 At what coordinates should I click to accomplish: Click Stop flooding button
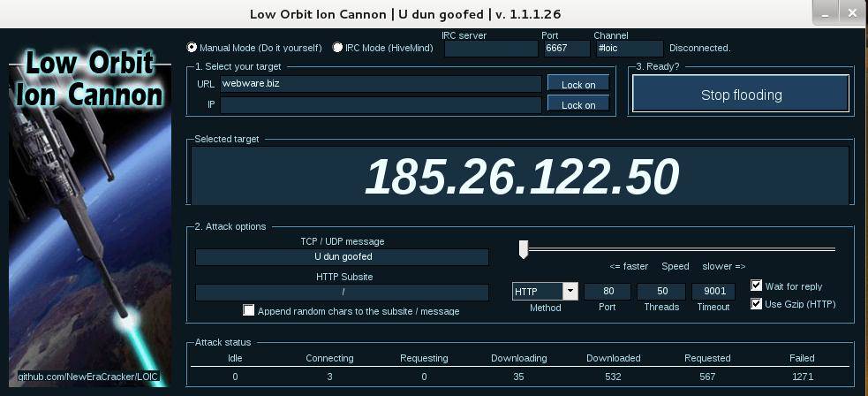click(741, 95)
